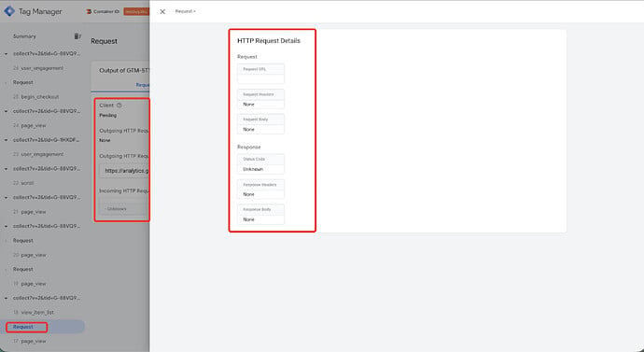
Task: Click the red icon beside Container ID
Action: (x=89, y=11)
